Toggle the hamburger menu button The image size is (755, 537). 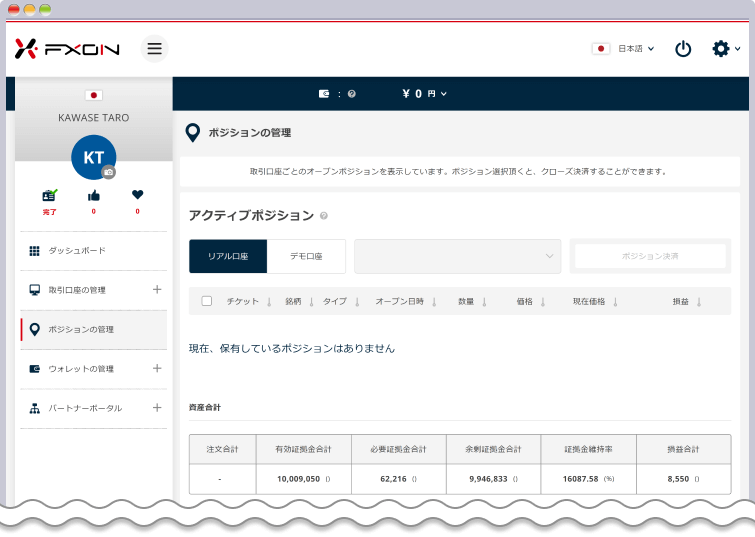[x=155, y=49]
